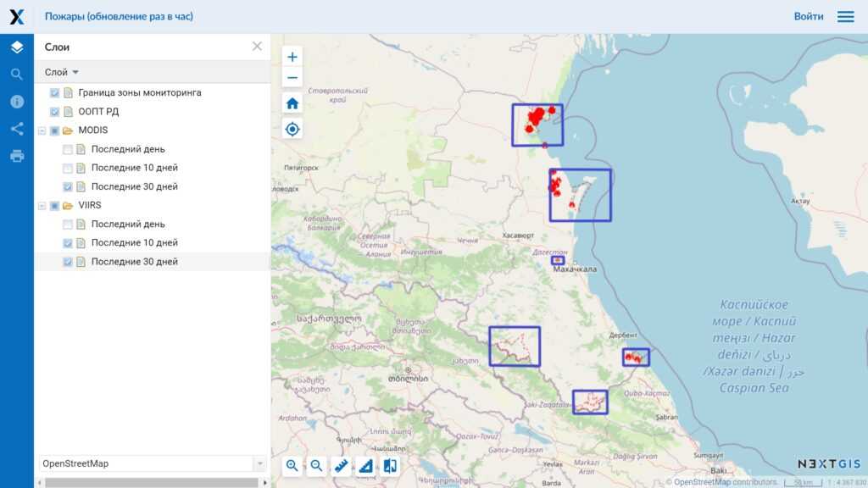Open the print panel in sidebar
The image size is (868, 488).
[x=17, y=156]
